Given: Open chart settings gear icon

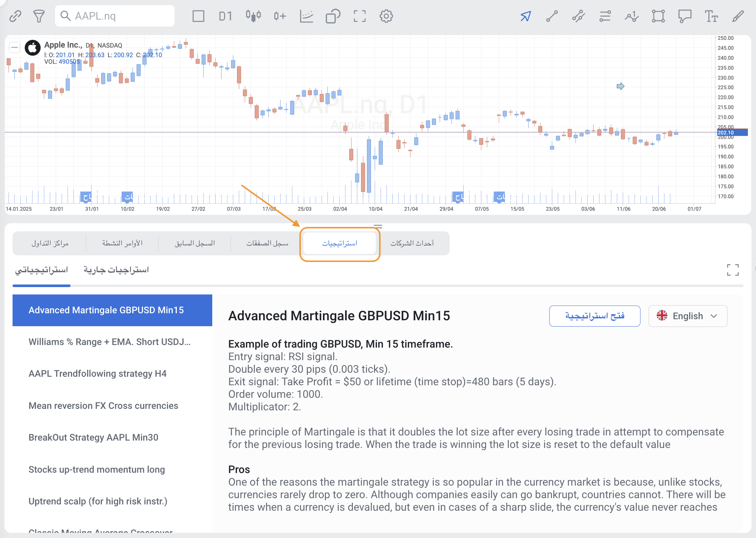Looking at the screenshot, I should click(x=386, y=16).
